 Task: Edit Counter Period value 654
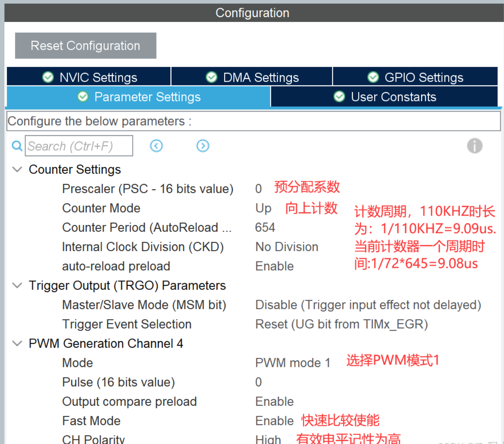[265, 227]
